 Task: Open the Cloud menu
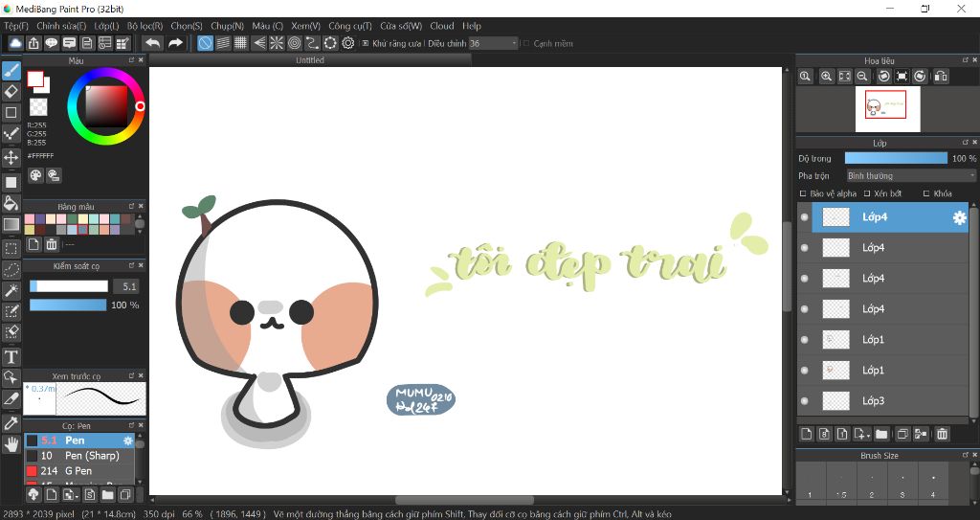point(441,26)
